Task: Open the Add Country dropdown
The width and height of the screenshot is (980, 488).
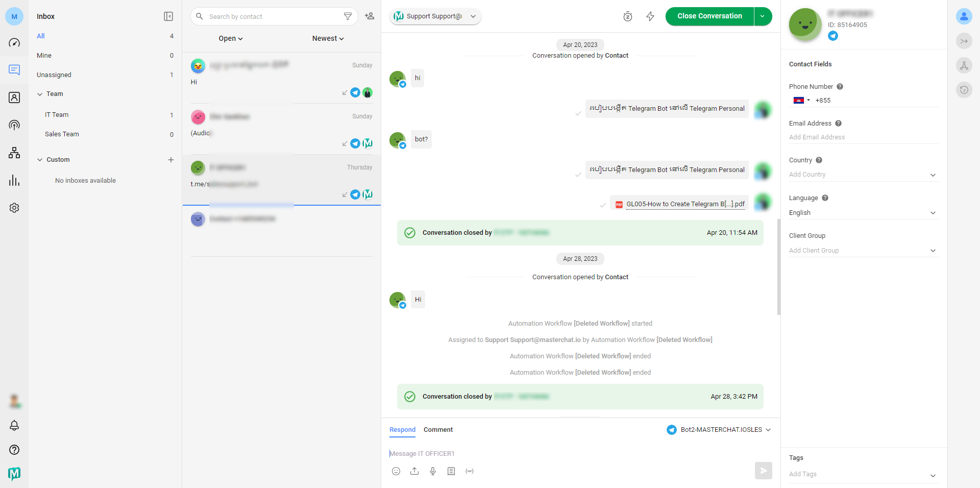Action: [x=863, y=175]
